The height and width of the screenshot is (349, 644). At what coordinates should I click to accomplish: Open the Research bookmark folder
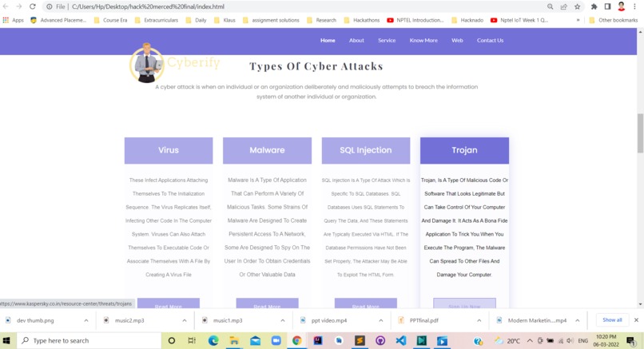(321, 20)
